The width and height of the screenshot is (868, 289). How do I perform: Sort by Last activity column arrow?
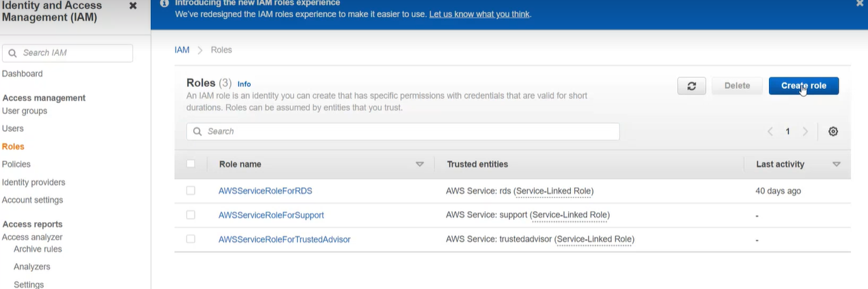pyautogui.click(x=837, y=165)
